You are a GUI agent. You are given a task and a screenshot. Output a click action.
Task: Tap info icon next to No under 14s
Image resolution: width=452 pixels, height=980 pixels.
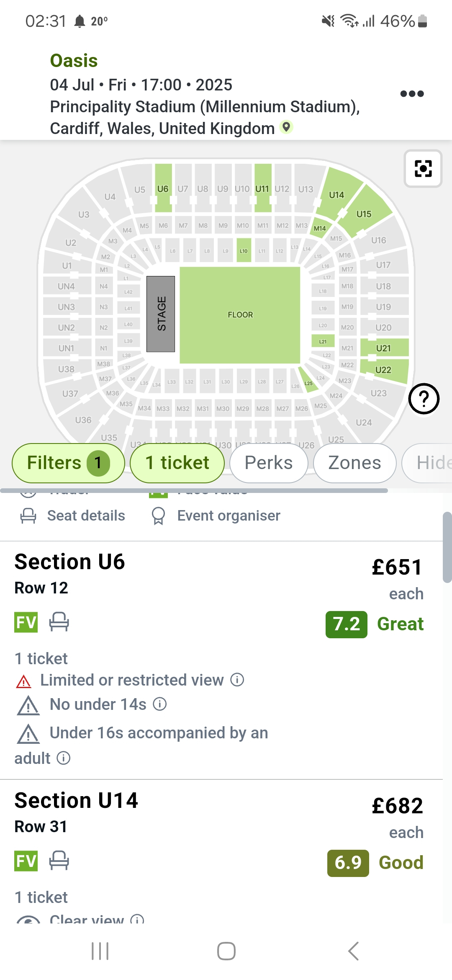[x=160, y=704]
